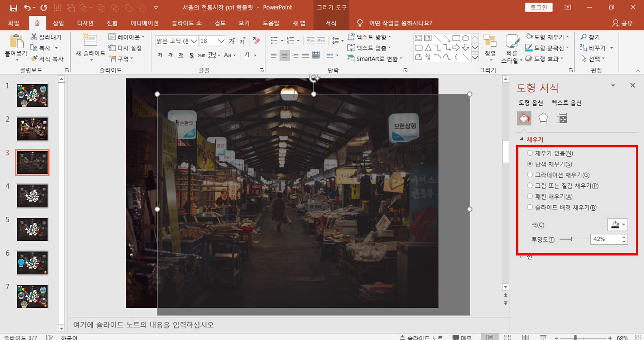Click the Reset (다시 설정) slide icon

click(x=112, y=48)
